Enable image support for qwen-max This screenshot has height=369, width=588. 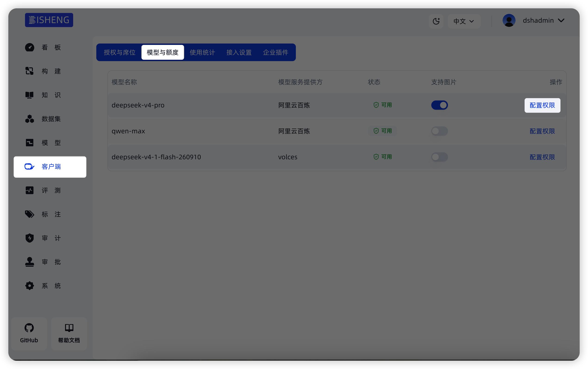click(x=439, y=131)
